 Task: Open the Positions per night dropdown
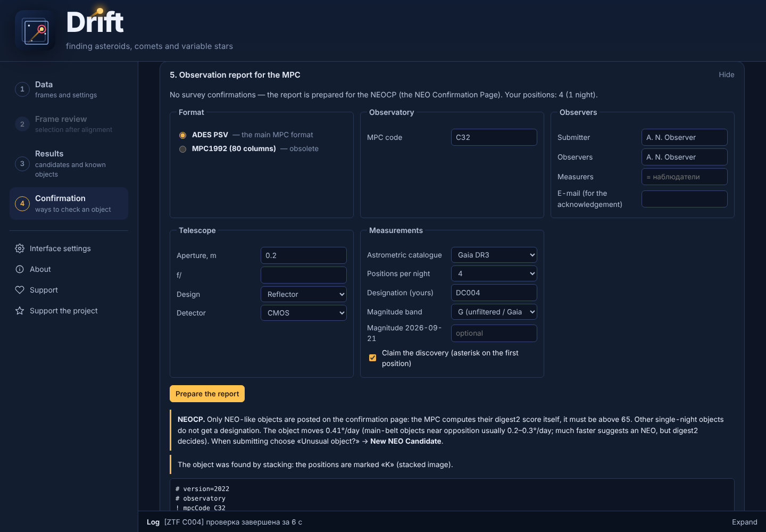point(494,273)
